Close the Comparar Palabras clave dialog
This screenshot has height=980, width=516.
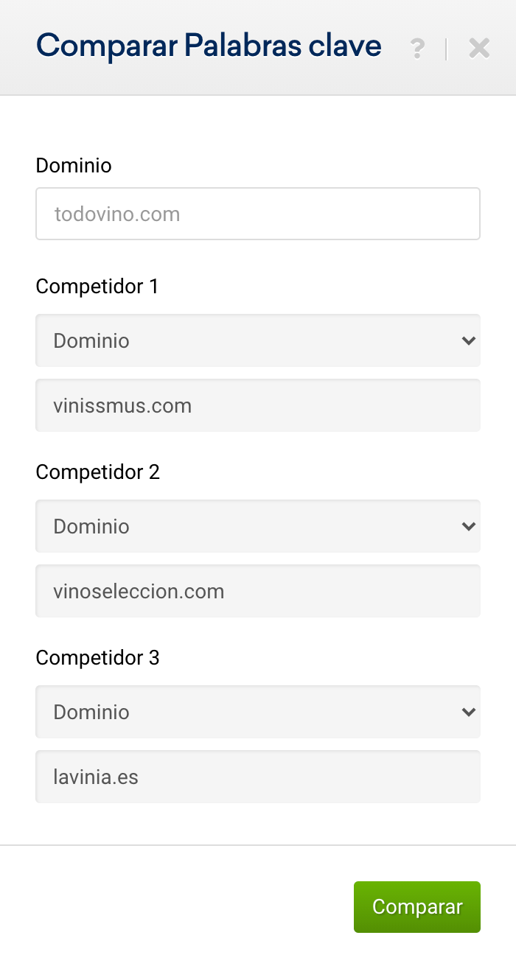click(479, 49)
